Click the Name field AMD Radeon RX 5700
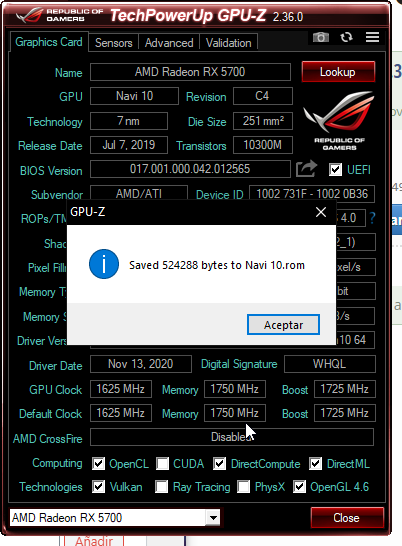Viewport: 402px width, 546px height. pos(190,72)
